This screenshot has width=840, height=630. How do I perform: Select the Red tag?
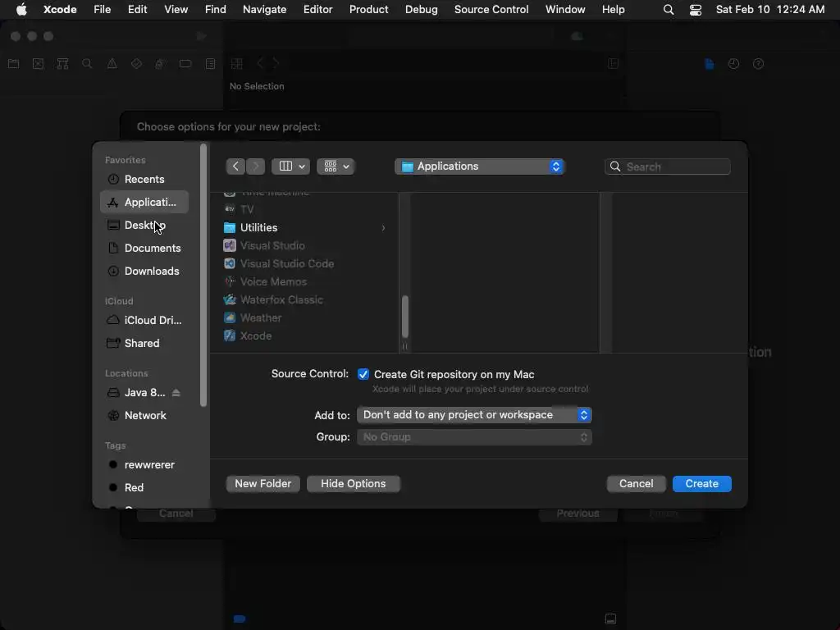coord(144,487)
